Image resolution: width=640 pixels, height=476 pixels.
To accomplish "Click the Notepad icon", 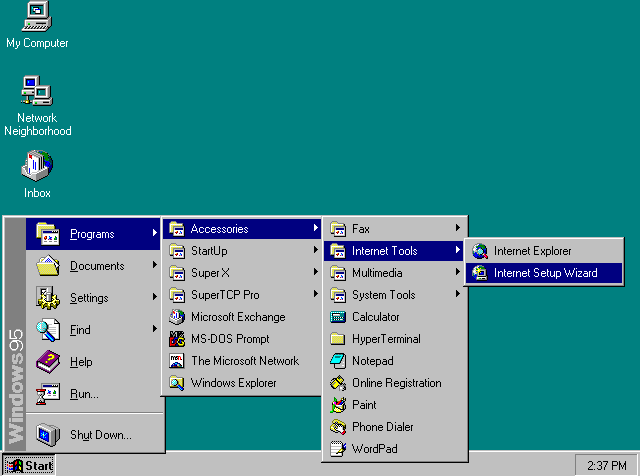I will click(338, 361).
